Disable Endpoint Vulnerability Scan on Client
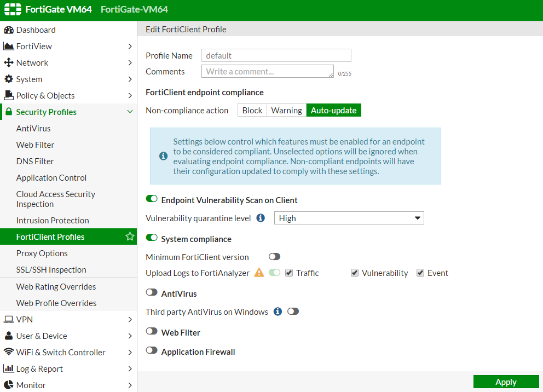Image resolution: width=543 pixels, height=392 pixels. pyautogui.click(x=152, y=199)
